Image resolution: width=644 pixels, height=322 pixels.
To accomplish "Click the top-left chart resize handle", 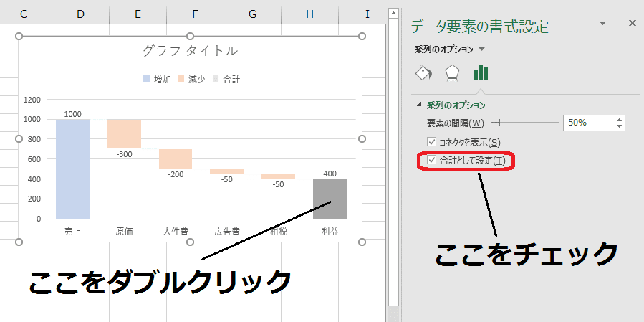I will 19,36.
